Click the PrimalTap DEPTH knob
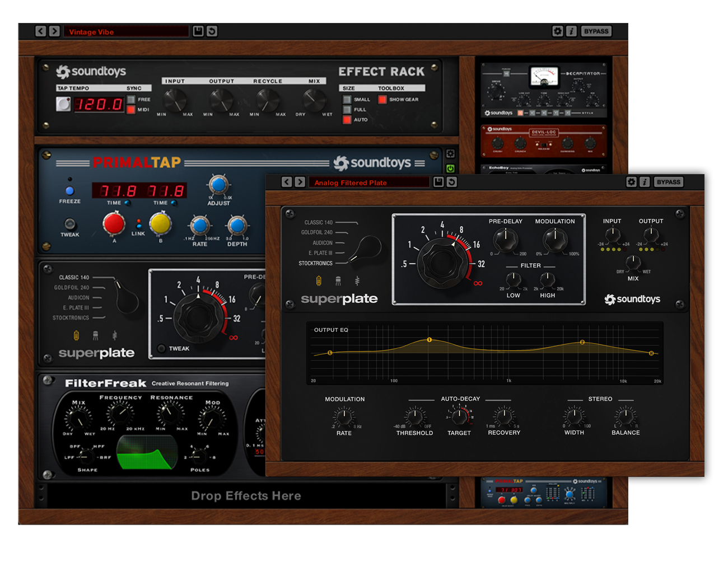The image size is (728, 562). click(237, 226)
